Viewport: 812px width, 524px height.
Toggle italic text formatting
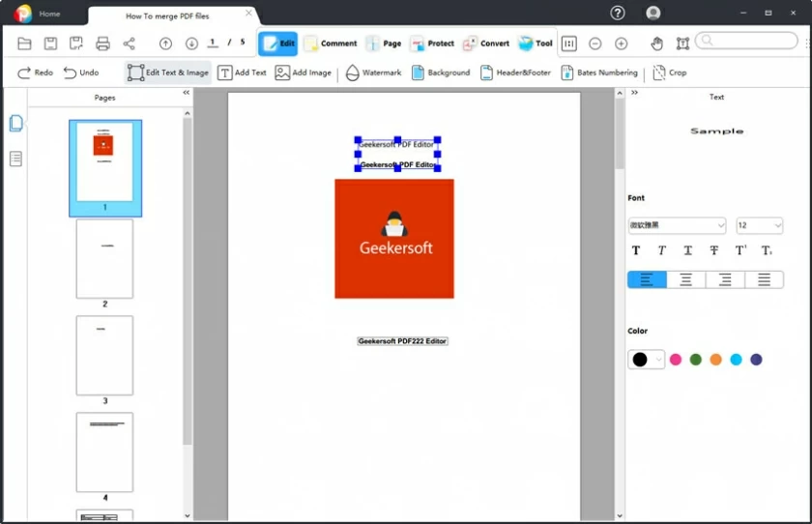pos(662,250)
